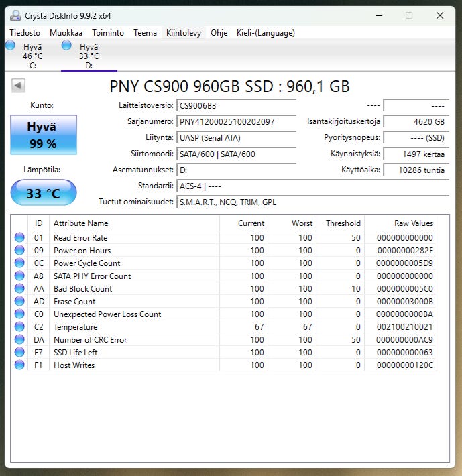Open the Toiminto menu
The width and height of the screenshot is (462, 476).
tap(108, 33)
